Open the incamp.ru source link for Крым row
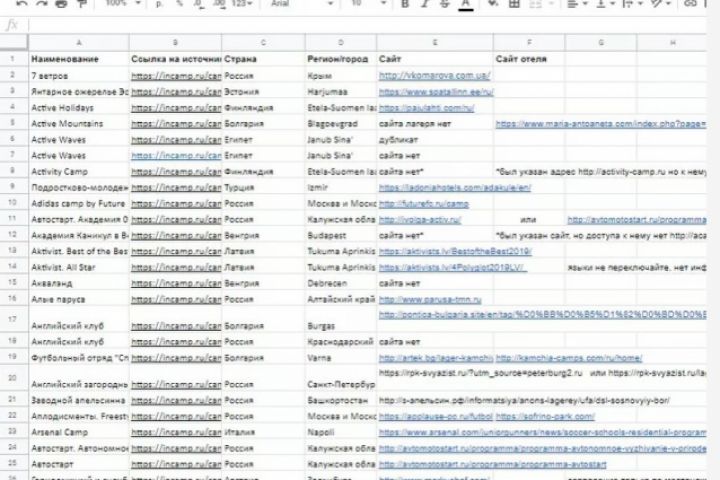The width and height of the screenshot is (720, 480). [176, 76]
